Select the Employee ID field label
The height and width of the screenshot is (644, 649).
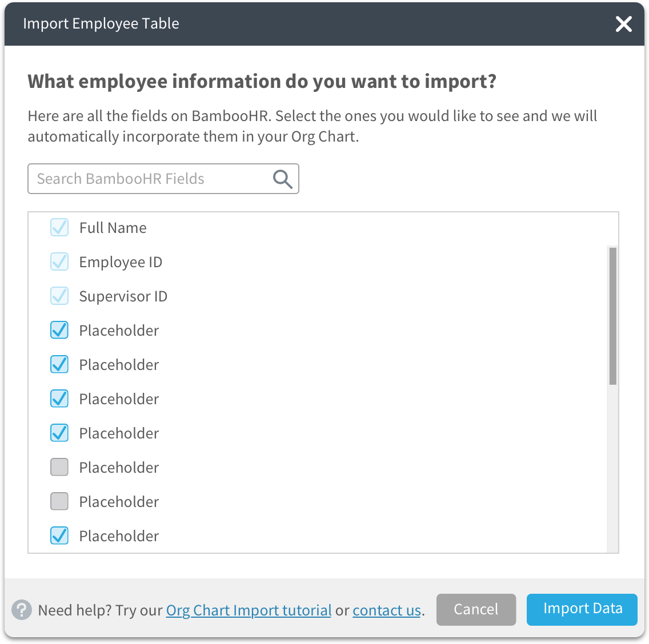121,262
